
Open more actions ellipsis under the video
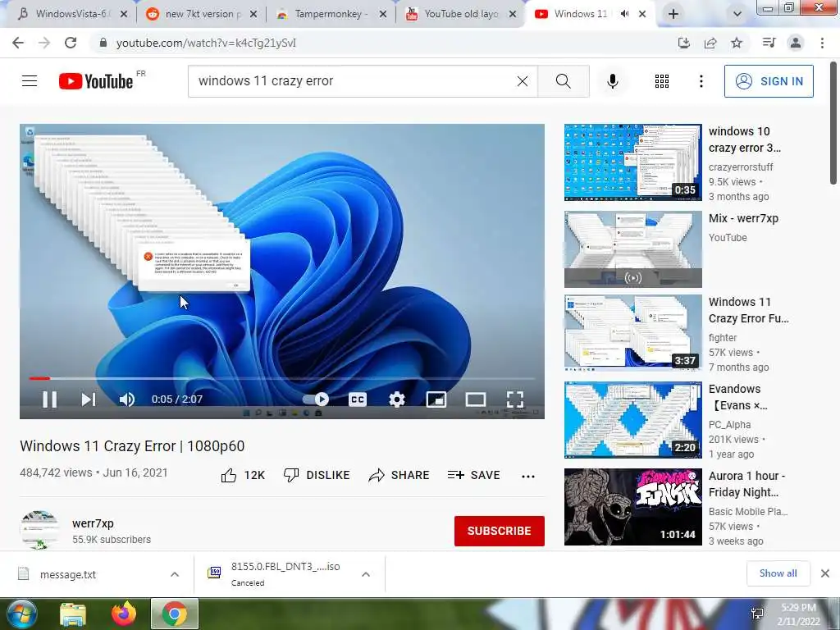[528, 476]
